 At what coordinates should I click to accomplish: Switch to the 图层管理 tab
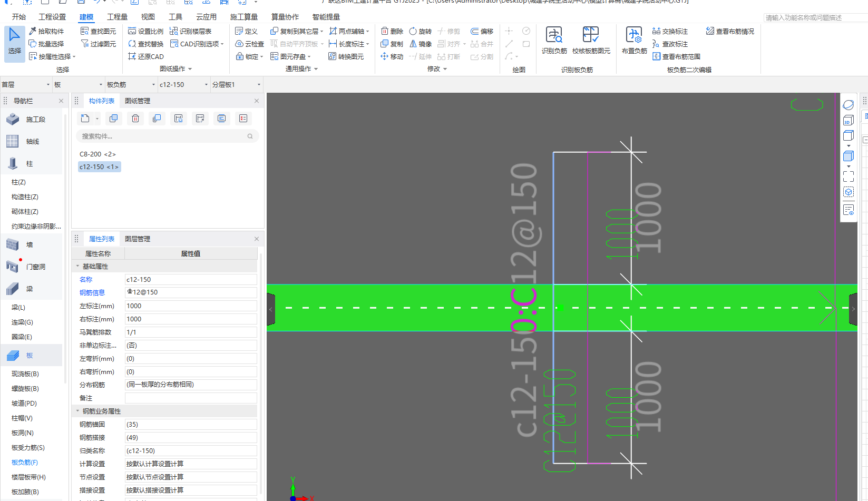[x=138, y=239]
